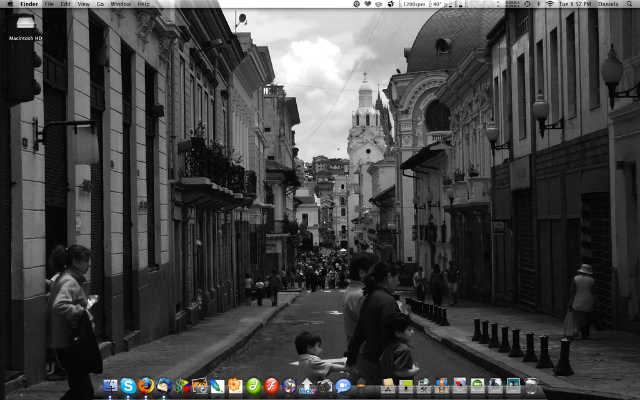
Task: Click the red Flash icon in dock
Action: 271,385
